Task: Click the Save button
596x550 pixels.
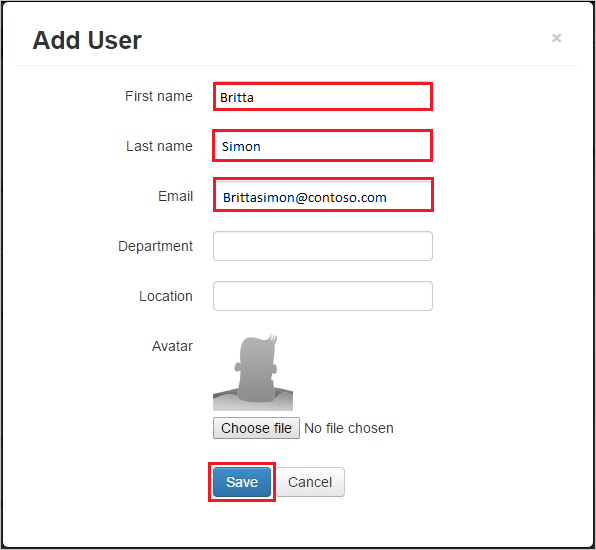Action: pyautogui.click(x=242, y=482)
